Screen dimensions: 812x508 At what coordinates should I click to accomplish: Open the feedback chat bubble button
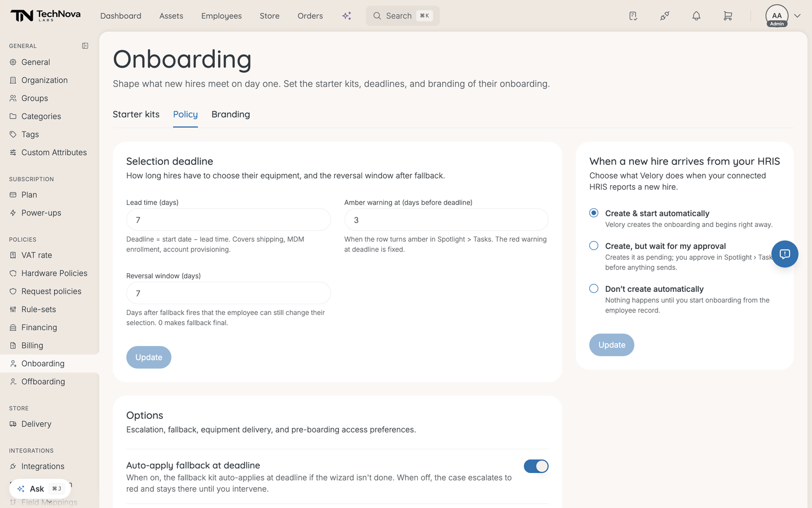[785, 254]
